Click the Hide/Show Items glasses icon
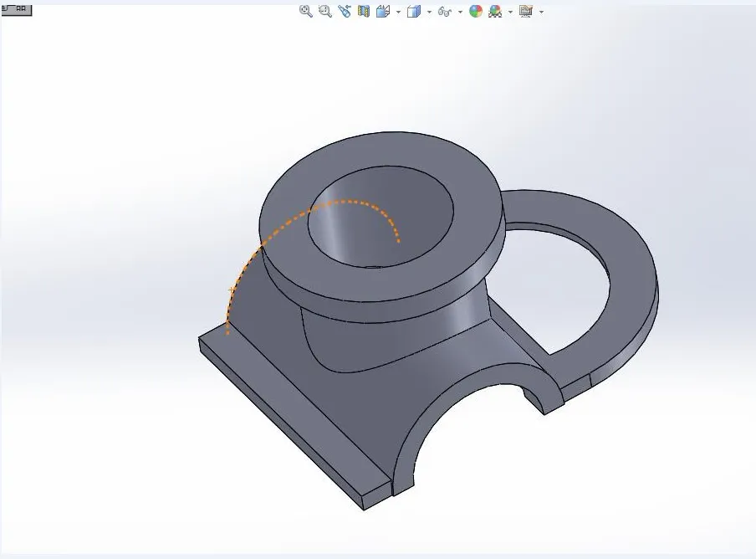This screenshot has width=756, height=559. (445, 11)
